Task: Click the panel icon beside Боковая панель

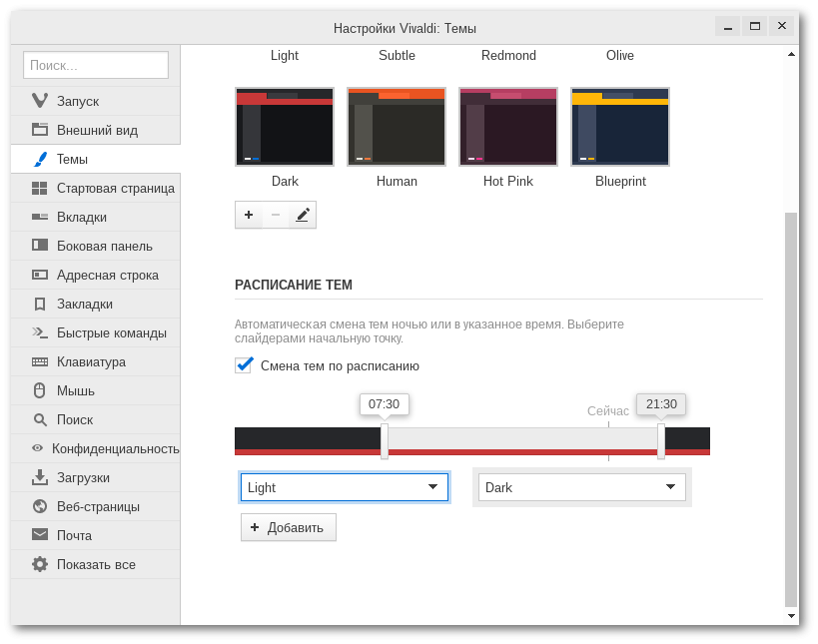Action: [40, 245]
